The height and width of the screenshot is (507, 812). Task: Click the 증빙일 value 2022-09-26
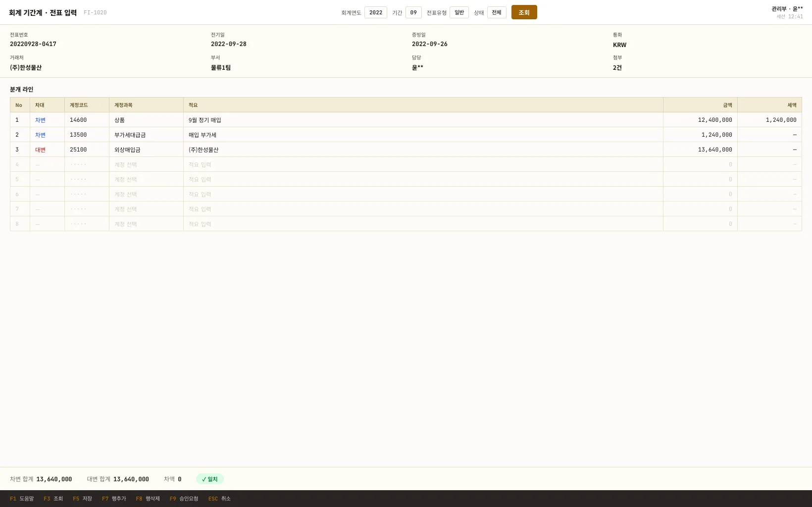430,44
